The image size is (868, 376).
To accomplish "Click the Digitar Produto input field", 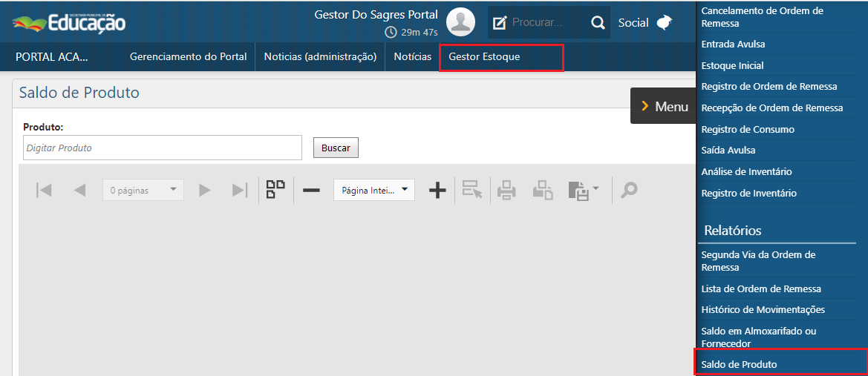I will point(163,148).
